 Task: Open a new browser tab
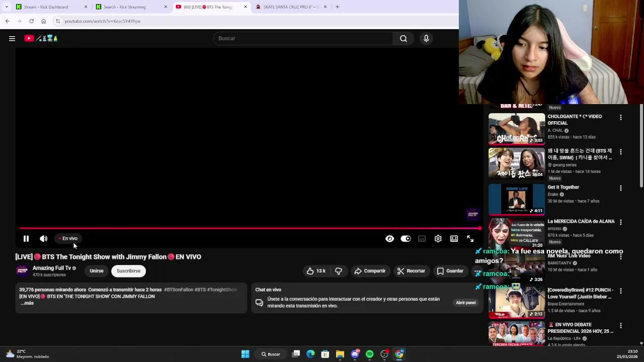[337, 7]
